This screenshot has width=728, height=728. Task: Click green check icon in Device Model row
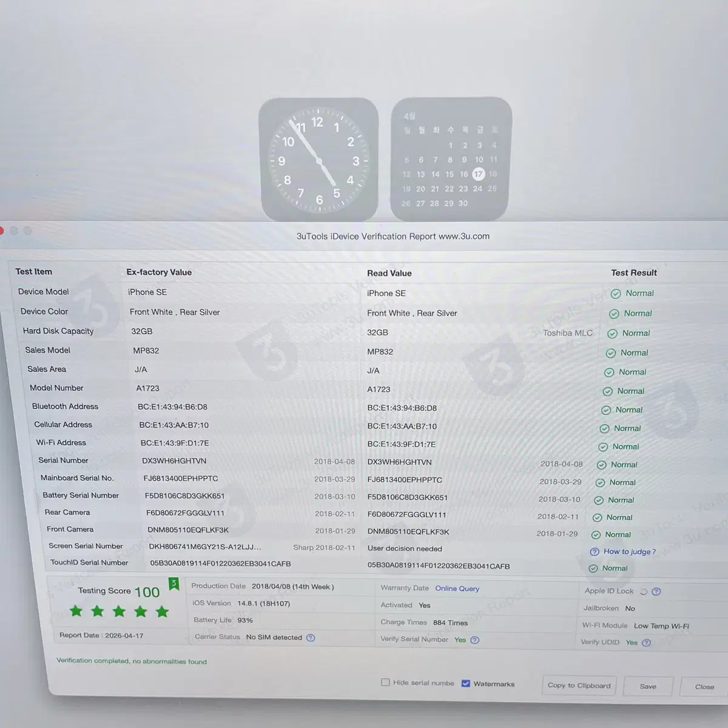[x=616, y=294]
